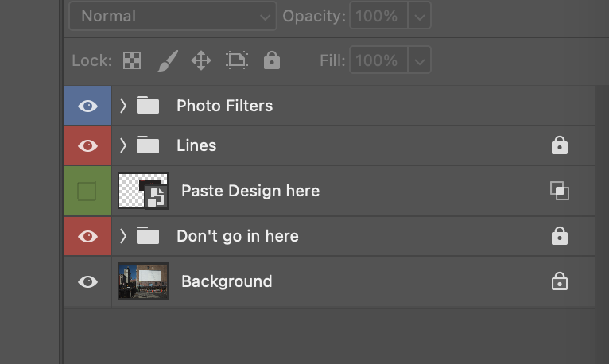Click padlock on Don't go in here group
Screen dimensions: 609x364
pyautogui.click(x=560, y=236)
